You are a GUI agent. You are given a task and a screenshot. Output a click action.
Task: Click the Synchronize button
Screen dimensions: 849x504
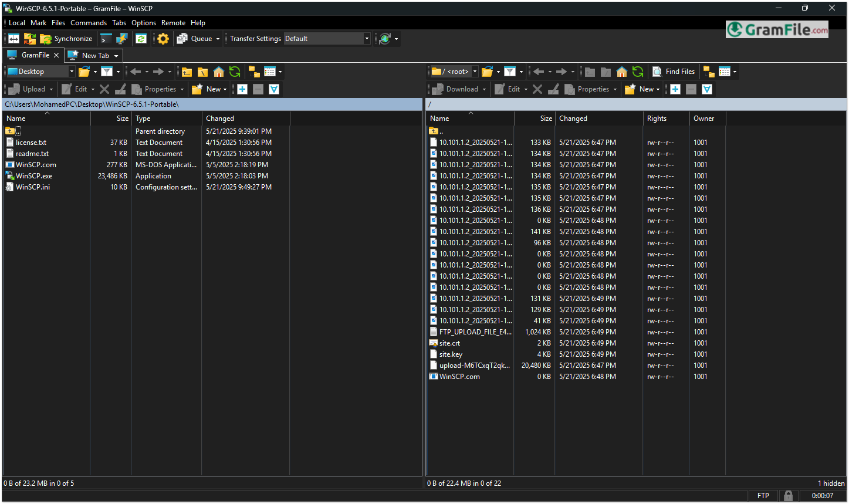pos(66,39)
